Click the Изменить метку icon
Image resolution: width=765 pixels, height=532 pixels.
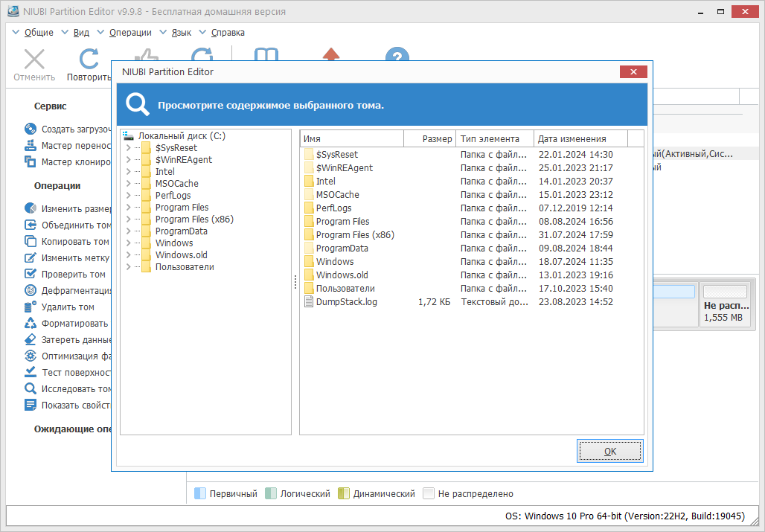(x=31, y=257)
